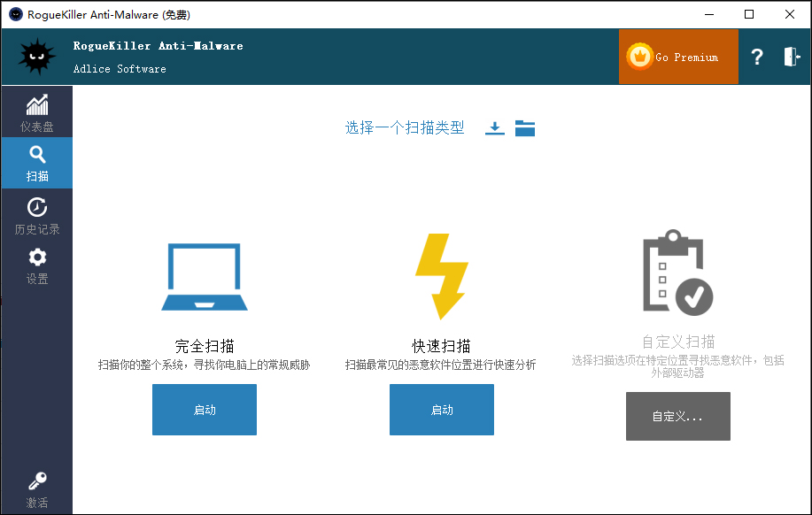Image resolution: width=812 pixels, height=515 pixels.
Task: Open the 仪表盘 dashboard tab
Action: tap(37, 111)
